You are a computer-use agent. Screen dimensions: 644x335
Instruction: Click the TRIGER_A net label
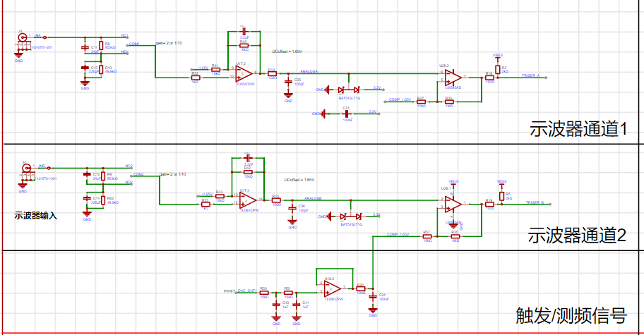[530, 75]
